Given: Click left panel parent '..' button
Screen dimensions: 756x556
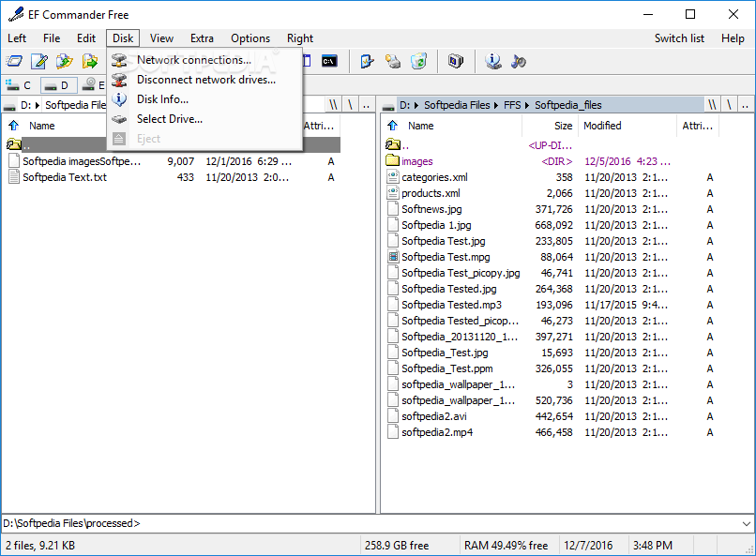Looking at the screenshot, I should (367, 105).
